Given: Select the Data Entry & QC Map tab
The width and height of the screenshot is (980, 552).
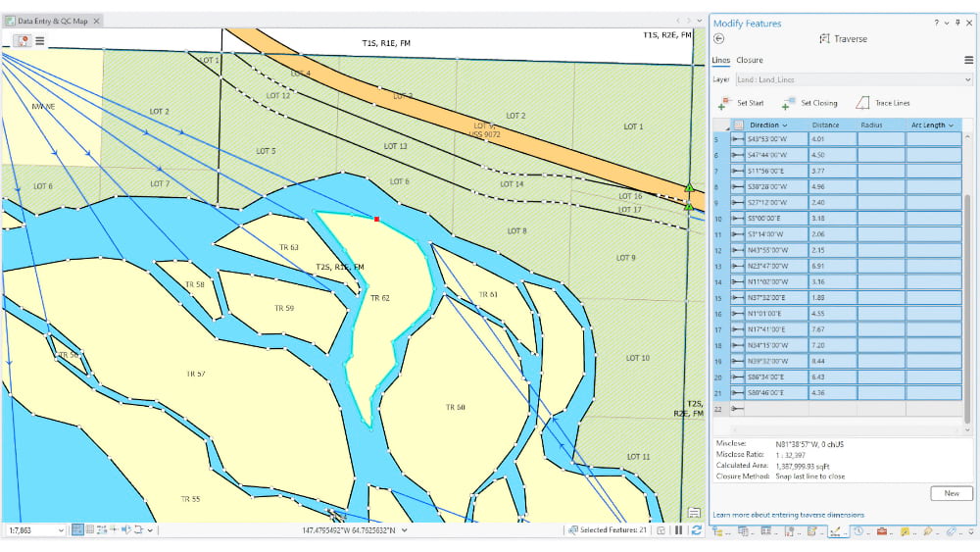Looking at the screenshot, I should coord(53,21).
